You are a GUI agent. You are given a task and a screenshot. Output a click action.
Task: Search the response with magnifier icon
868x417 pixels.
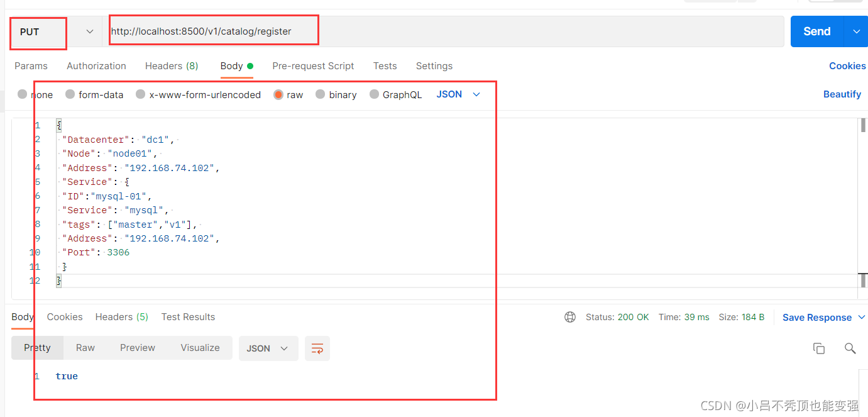850,348
